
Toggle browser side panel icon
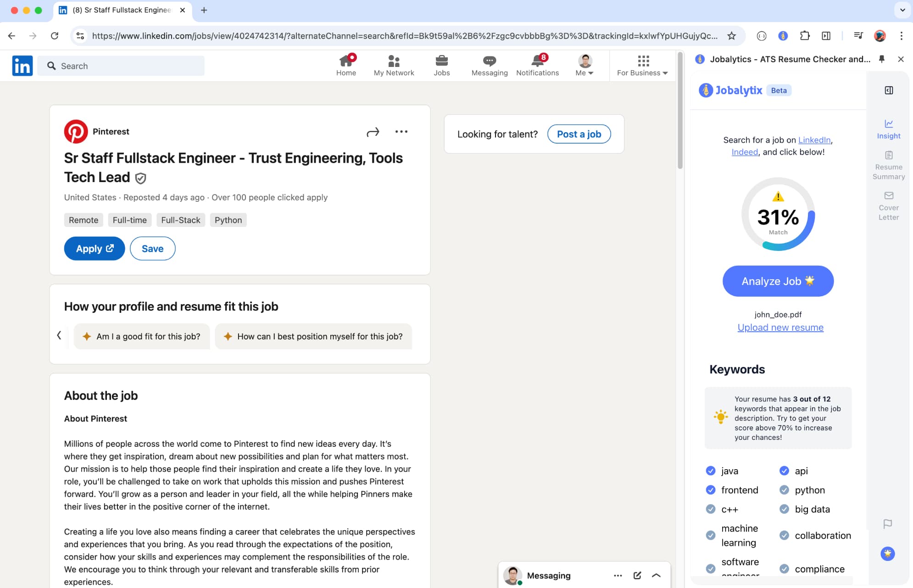826,36
